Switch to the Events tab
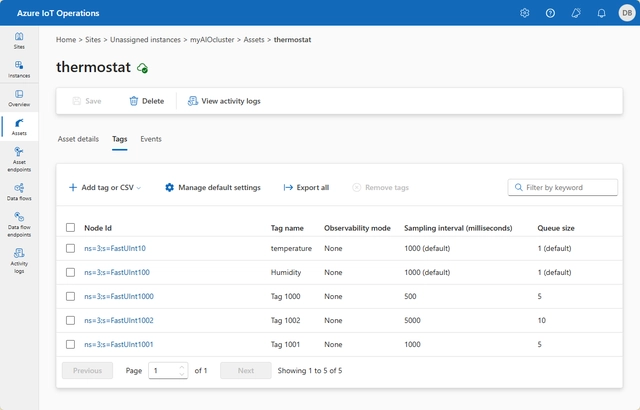 [x=151, y=139]
